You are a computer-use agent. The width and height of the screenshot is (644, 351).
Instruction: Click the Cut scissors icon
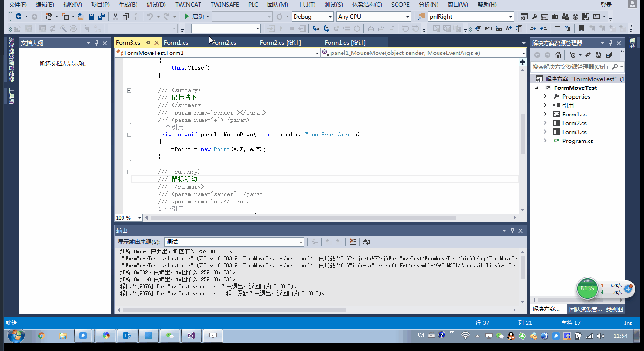[x=115, y=17]
